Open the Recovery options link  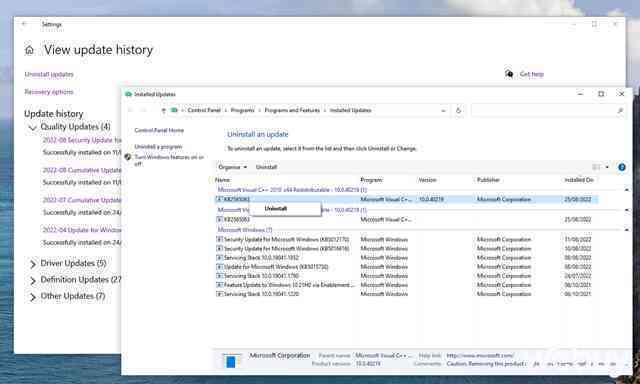tap(49, 92)
